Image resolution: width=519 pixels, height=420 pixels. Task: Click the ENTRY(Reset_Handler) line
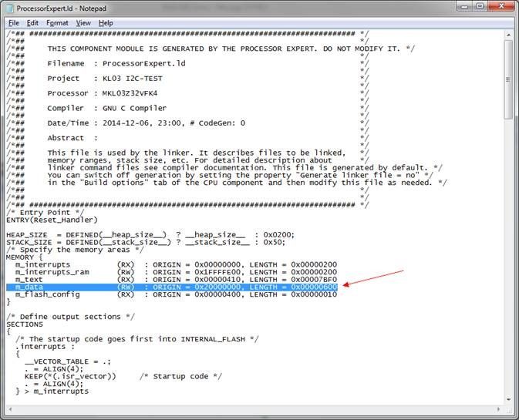click(52, 220)
